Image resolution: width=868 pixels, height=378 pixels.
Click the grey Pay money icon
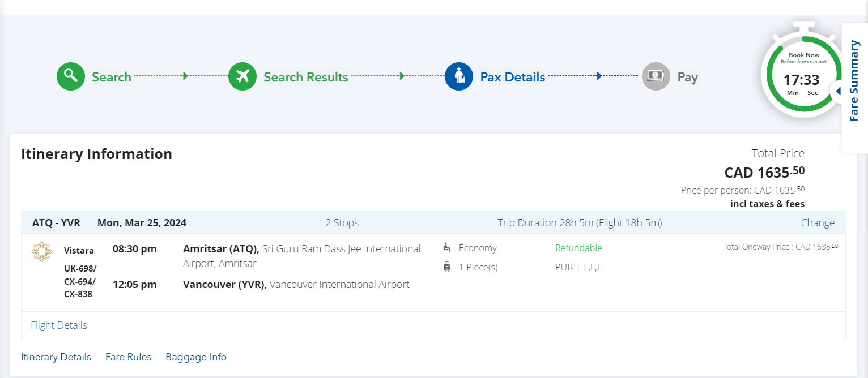pyautogui.click(x=656, y=76)
